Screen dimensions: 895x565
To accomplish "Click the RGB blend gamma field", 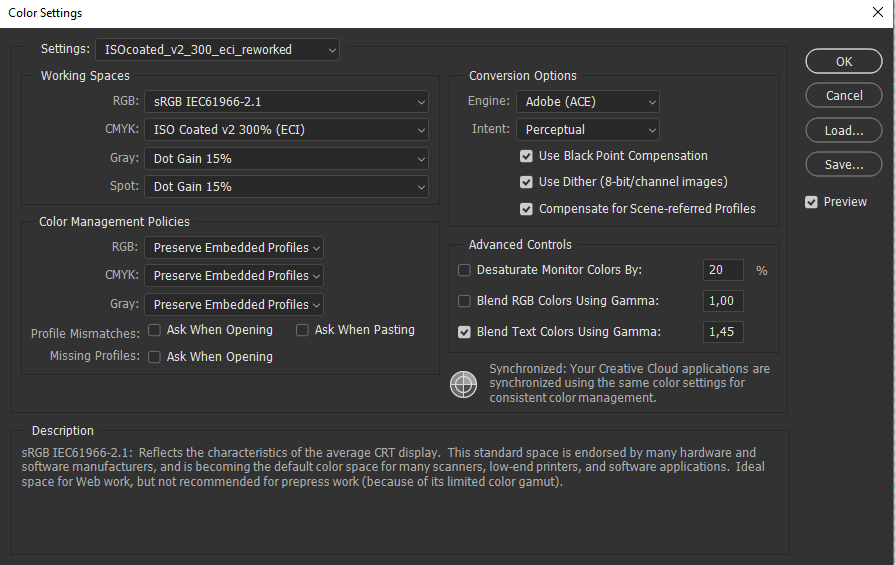I will (x=723, y=301).
